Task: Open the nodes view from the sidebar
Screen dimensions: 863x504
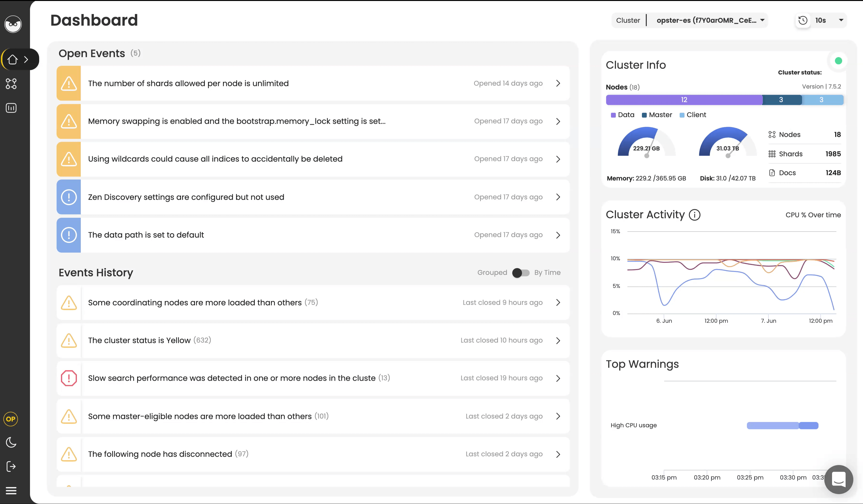Action: (11, 84)
